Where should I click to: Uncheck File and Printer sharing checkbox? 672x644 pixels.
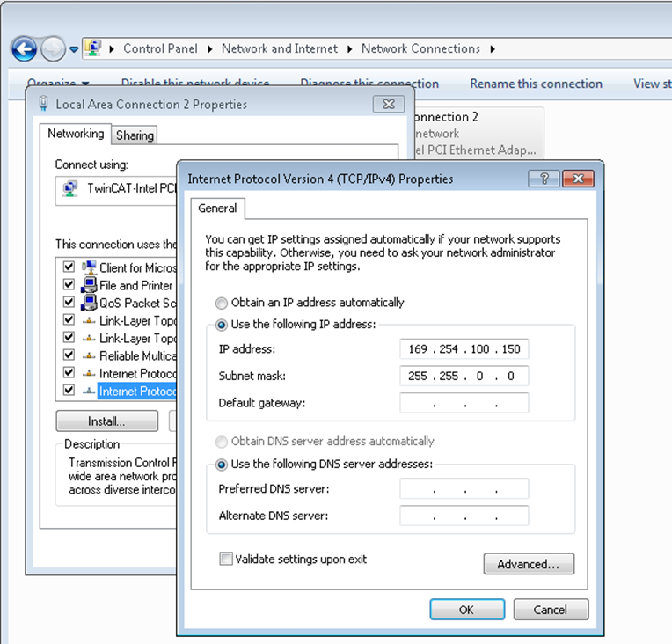[x=69, y=284]
